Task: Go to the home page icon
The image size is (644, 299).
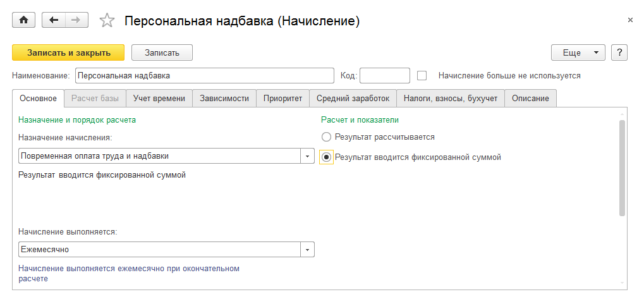Action: pyautogui.click(x=24, y=20)
